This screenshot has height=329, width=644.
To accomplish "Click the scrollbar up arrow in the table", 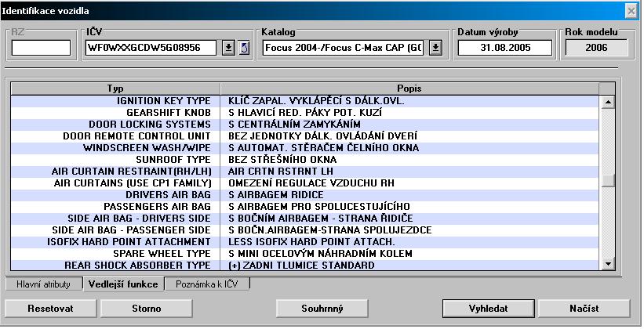I will tap(606, 101).
